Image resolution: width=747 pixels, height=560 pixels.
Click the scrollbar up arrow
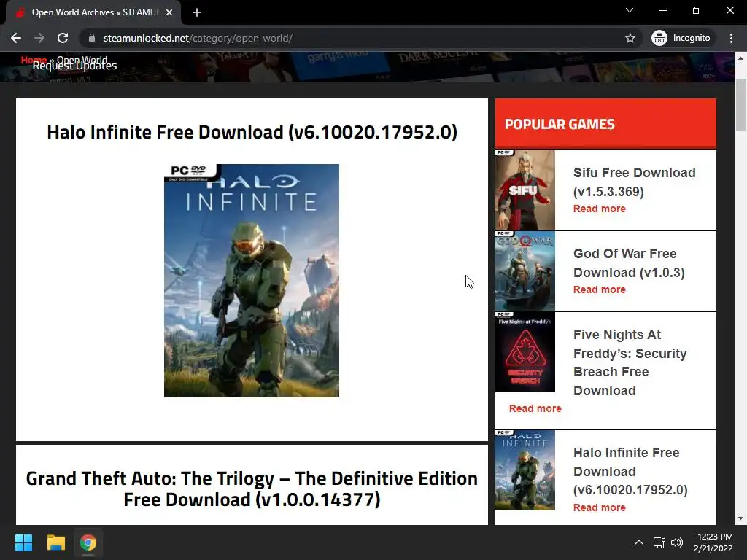tap(740, 58)
